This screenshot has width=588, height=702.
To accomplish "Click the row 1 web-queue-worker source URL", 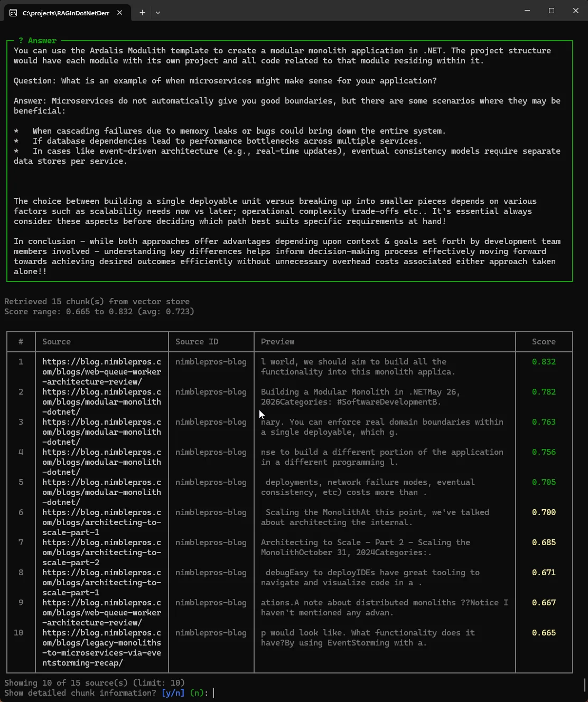I will [x=102, y=372].
